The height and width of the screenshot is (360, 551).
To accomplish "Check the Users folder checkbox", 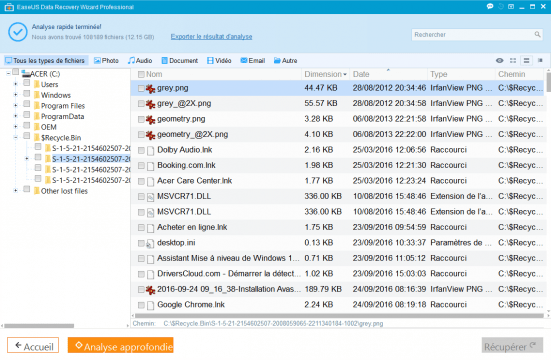I will point(27,83).
